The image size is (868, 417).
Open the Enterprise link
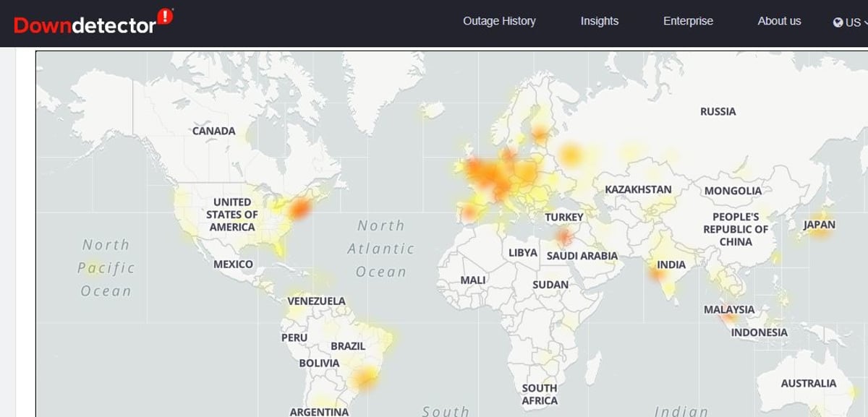tap(688, 21)
